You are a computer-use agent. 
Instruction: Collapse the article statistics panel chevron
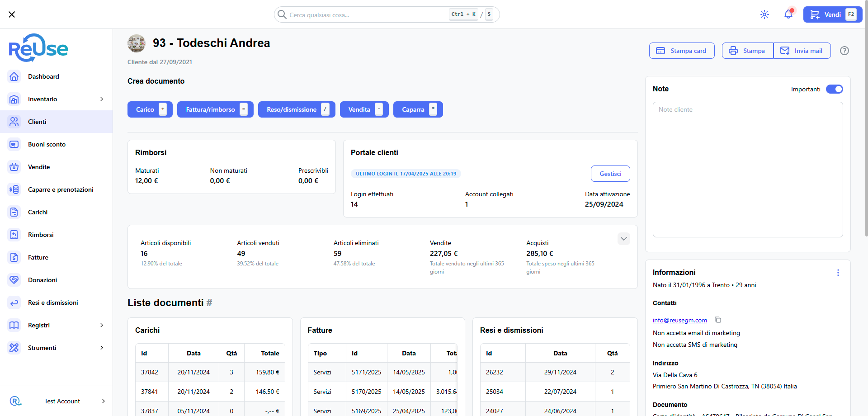(623, 239)
